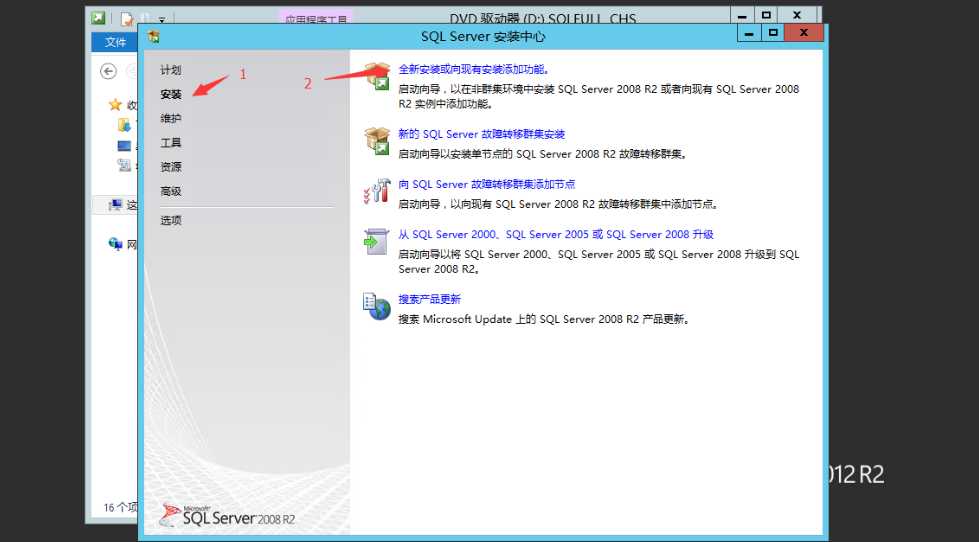Select 选项 in the left navigation
This screenshot has height=542, width=979.
(170, 220)
